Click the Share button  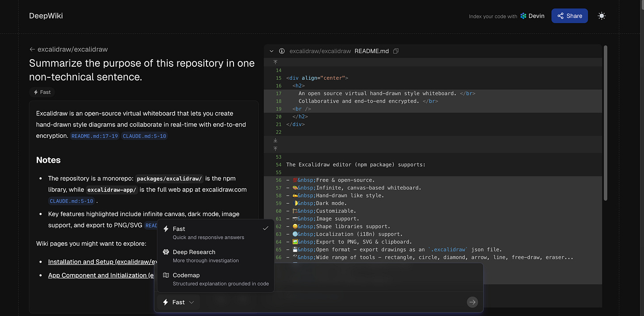click(569, 15)
